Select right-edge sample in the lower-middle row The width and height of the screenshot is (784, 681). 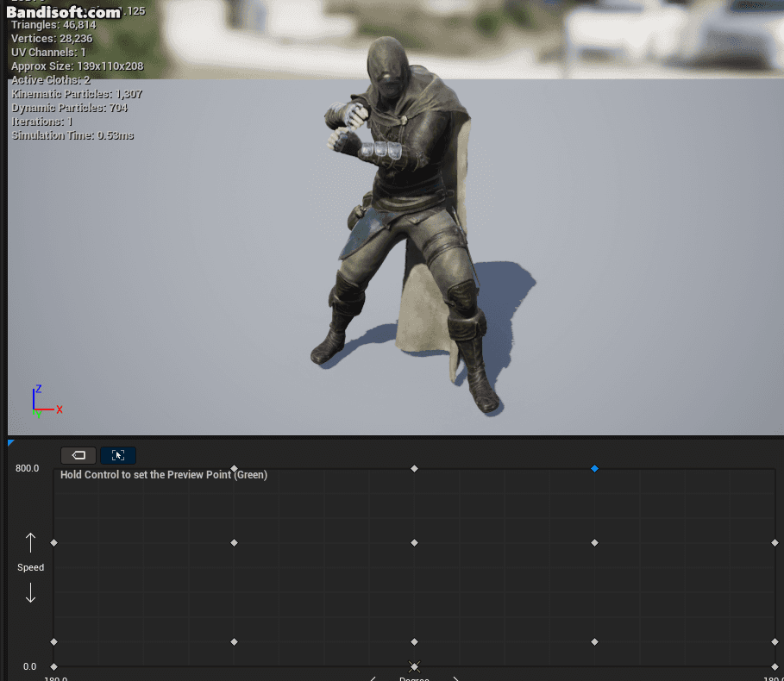point(775,642)
